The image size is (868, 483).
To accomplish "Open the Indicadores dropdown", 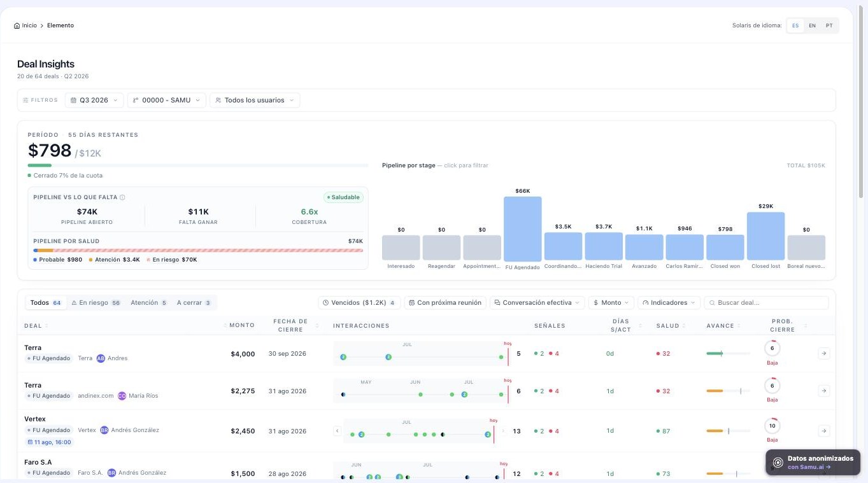I will tap(669, 303).
